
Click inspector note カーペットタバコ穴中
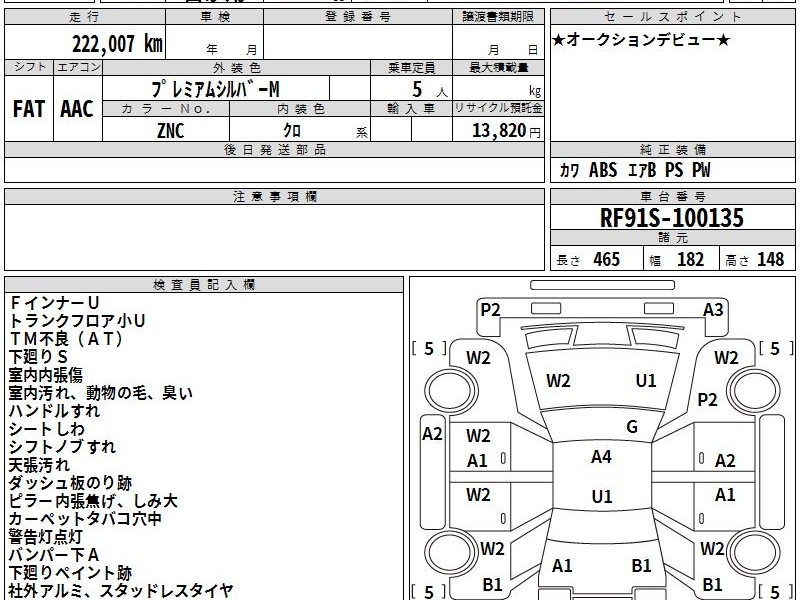point(85,518)
